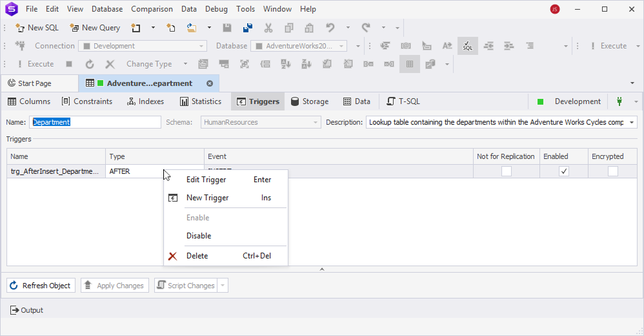Screen dimensions: 644x336
Task: Click the Copy icon in toolbar
Action: pos(288,28)
